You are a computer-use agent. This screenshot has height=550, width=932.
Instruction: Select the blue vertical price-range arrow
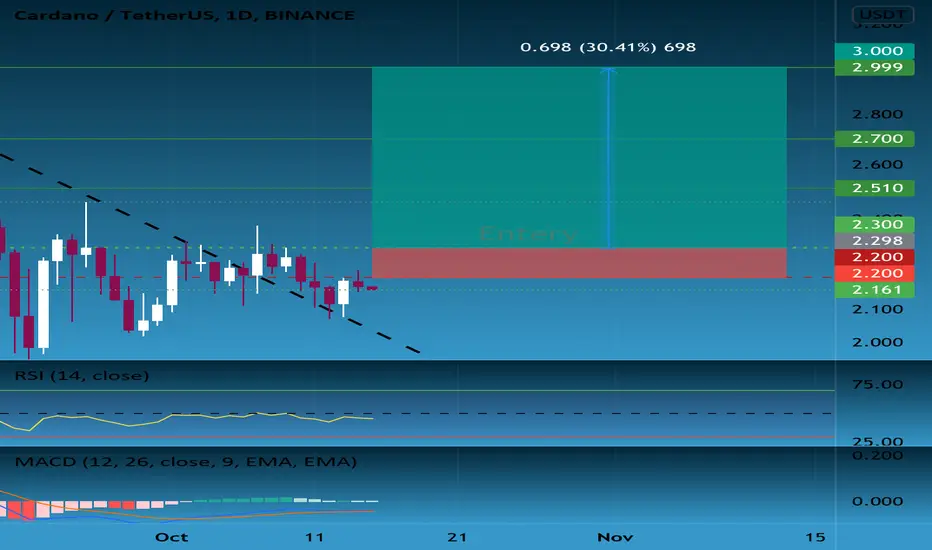click(x=608, y=158)
